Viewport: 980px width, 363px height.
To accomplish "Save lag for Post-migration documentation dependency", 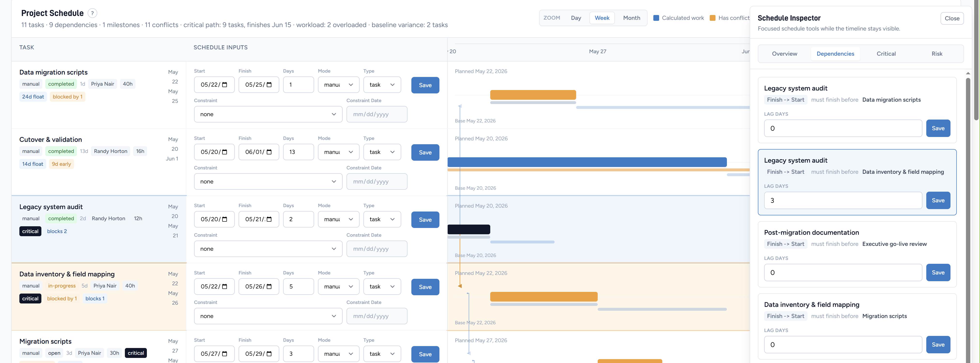I will [938, 272].
